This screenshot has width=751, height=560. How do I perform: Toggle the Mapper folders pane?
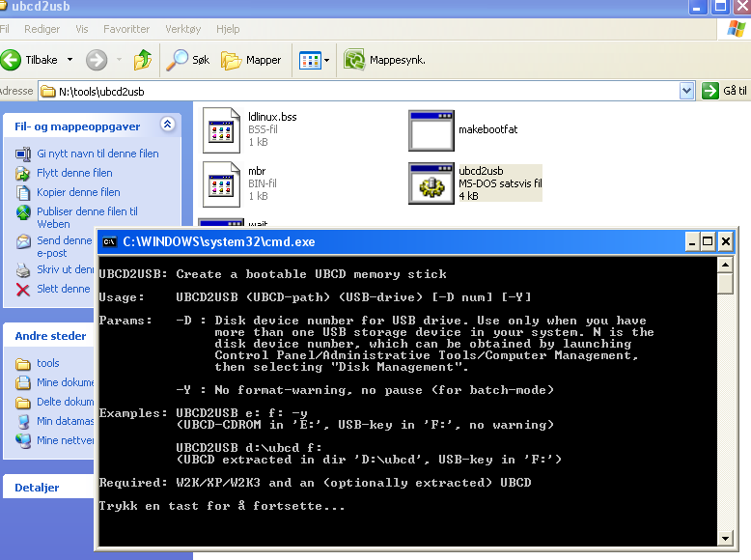pyautogui.click(x=251, y=61)
